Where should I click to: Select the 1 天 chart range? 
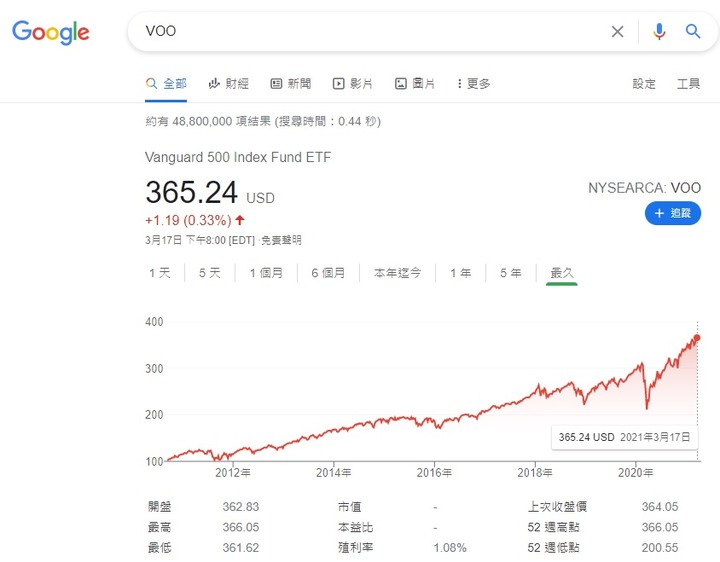pyautogui.click(x=159, y=273)
